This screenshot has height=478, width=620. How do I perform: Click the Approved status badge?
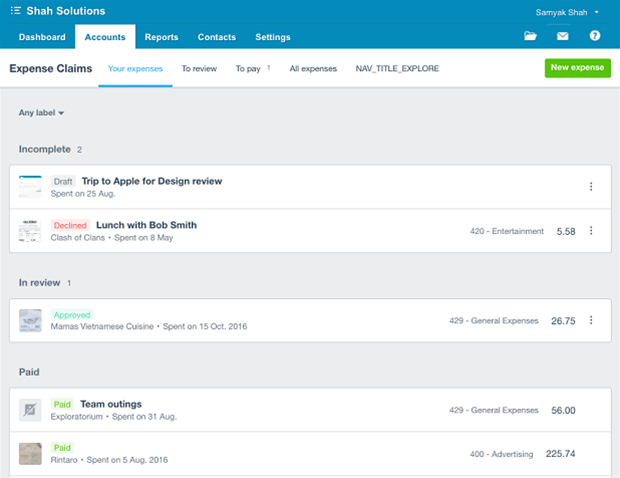click(72, 315)
